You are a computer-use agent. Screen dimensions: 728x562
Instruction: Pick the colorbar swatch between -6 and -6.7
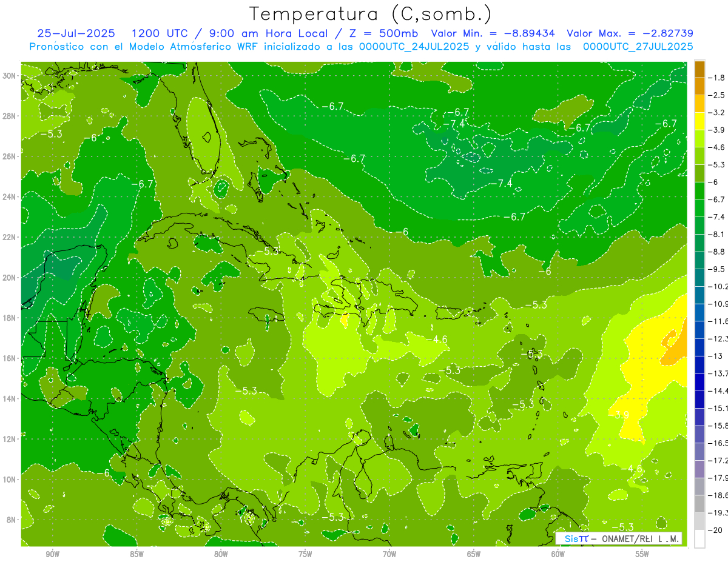(x=699, y=191)
